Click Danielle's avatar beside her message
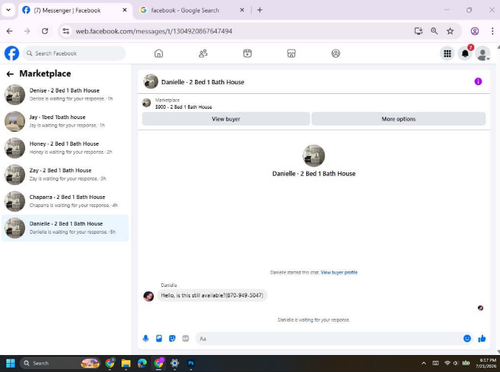This screenshot has width=500, height=372. pos(148,296)
